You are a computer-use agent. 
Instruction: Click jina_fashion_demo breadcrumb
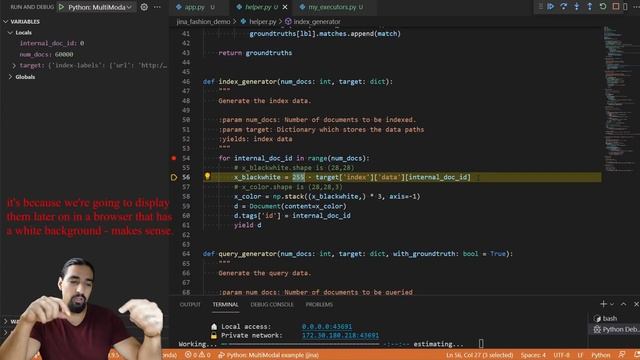tap(203, 22)
